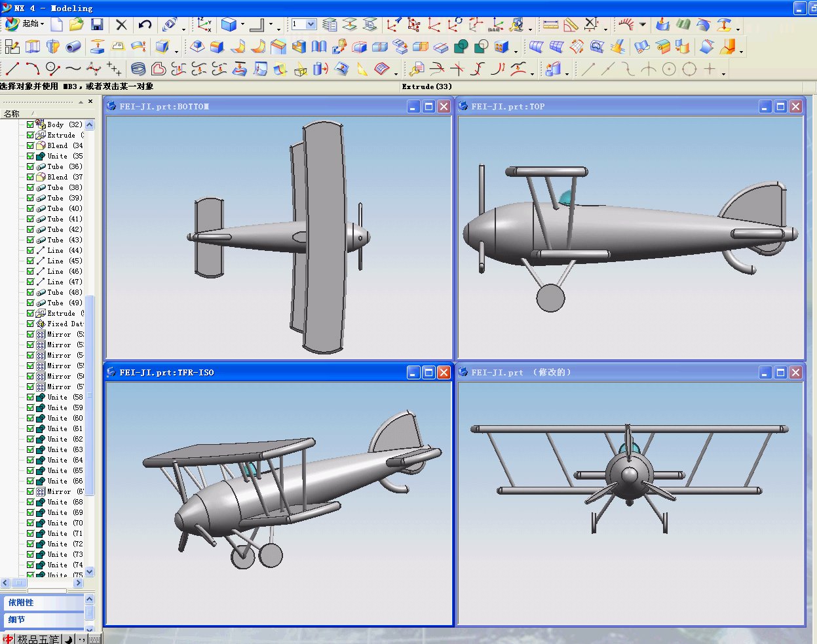Screen dimensions: 817x644
Task: Select Blend (37) in the part navigator
Action: pyautogui.click(x=65, y=177)
